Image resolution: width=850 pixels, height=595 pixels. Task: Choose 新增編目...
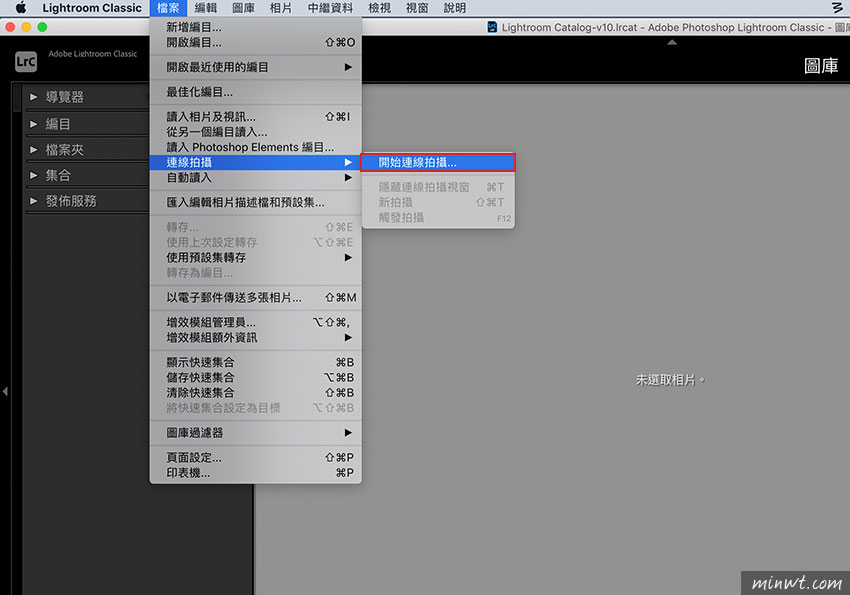coord(255,27)
